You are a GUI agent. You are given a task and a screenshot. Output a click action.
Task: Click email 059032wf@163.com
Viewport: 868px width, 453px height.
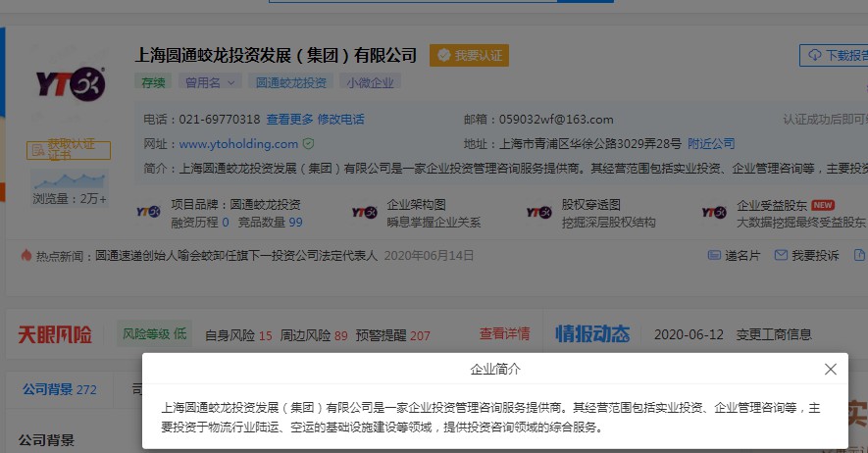(x=556, y=120)
